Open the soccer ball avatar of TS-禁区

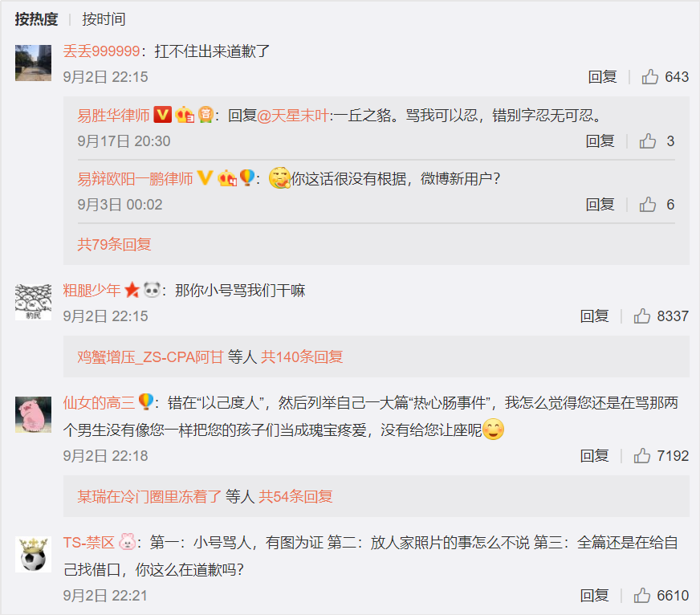[x=33, y=554]
